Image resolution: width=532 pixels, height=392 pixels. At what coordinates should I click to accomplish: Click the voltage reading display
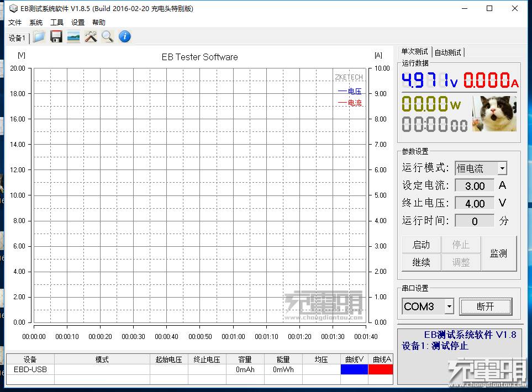tap(429, 81)
